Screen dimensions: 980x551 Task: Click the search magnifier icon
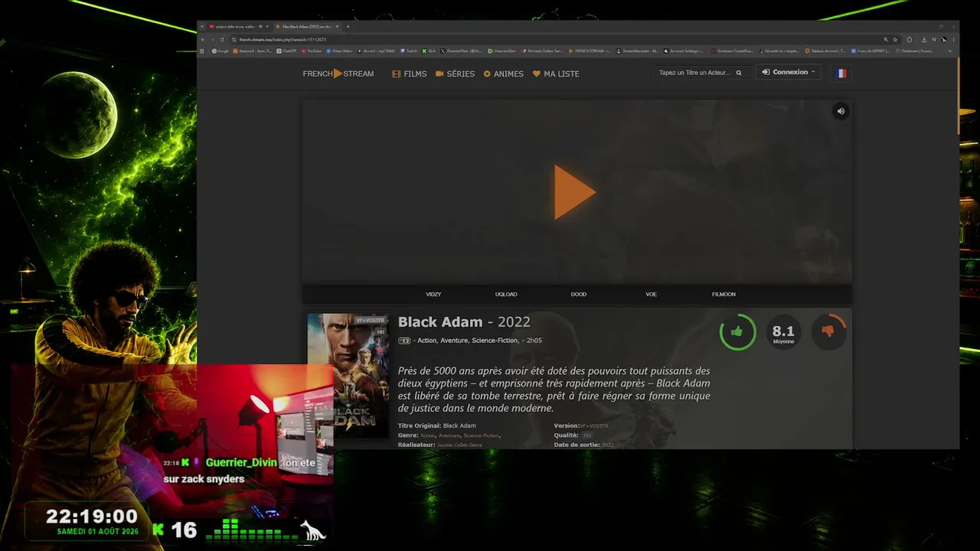739,73
